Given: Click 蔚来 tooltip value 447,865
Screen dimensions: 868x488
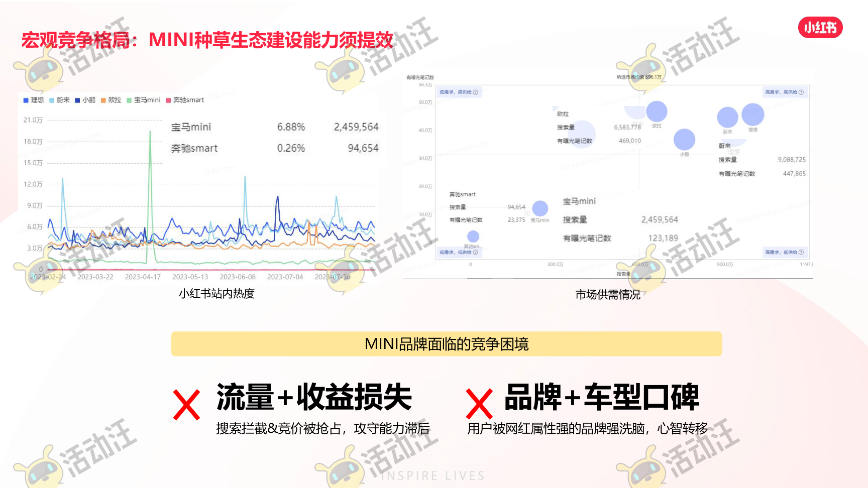Looking at the screenshot, I should coord(794,174).
